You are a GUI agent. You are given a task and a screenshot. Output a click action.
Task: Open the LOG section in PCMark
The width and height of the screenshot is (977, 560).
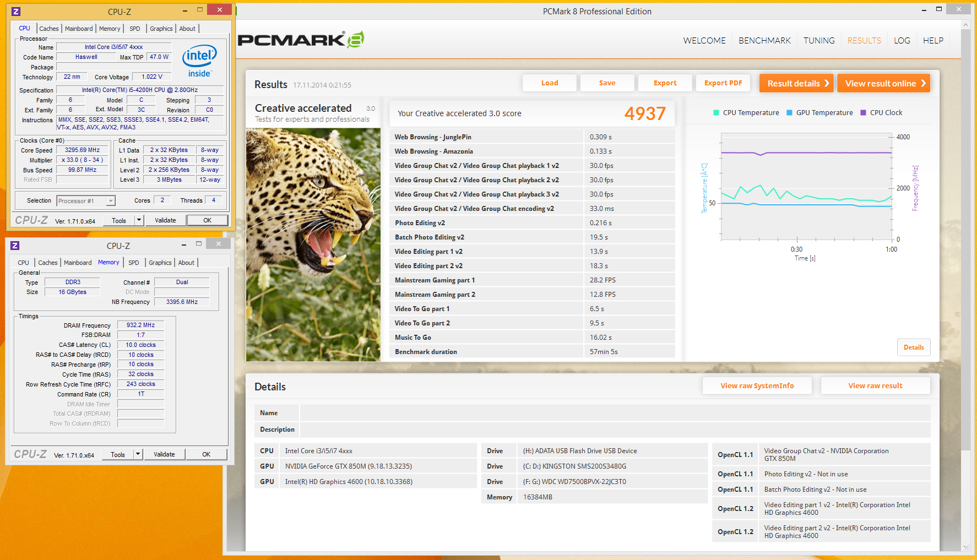902,41
